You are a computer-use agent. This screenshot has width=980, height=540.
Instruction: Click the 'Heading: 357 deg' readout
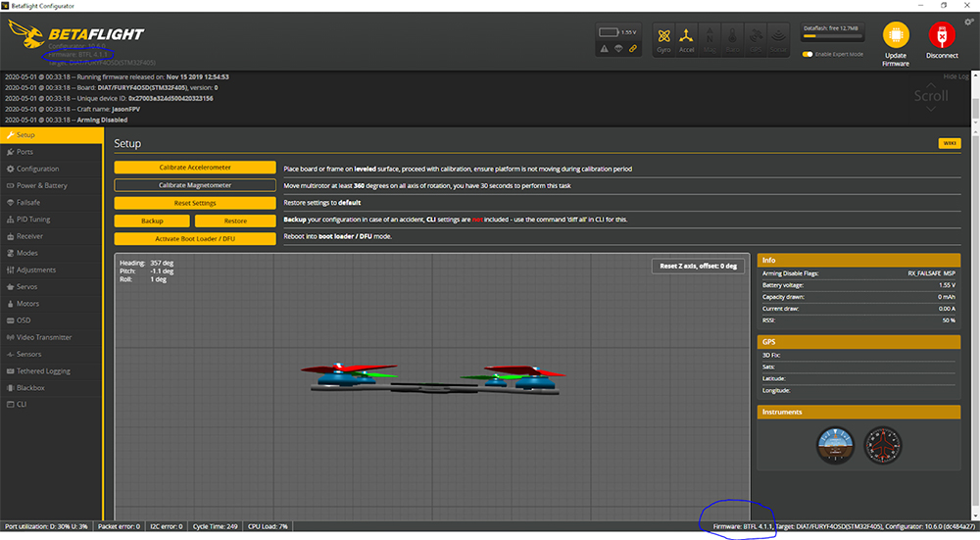(147, 263)
